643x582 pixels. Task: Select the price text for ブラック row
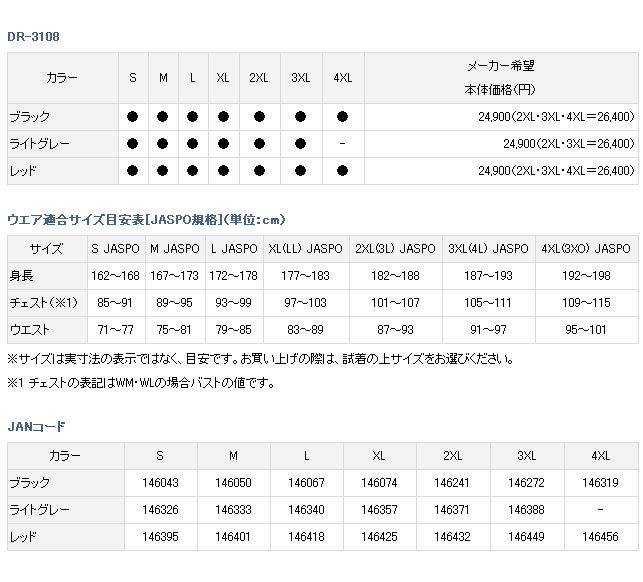pyautogui.click(x=556, y=117)
